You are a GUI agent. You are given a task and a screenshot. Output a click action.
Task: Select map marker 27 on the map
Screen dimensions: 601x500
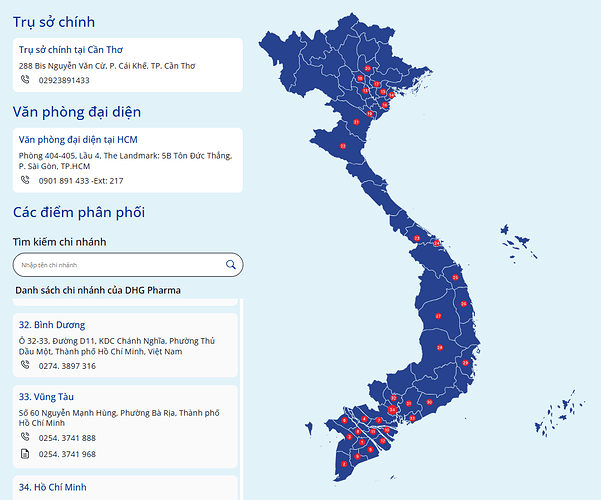coord(438,316)
